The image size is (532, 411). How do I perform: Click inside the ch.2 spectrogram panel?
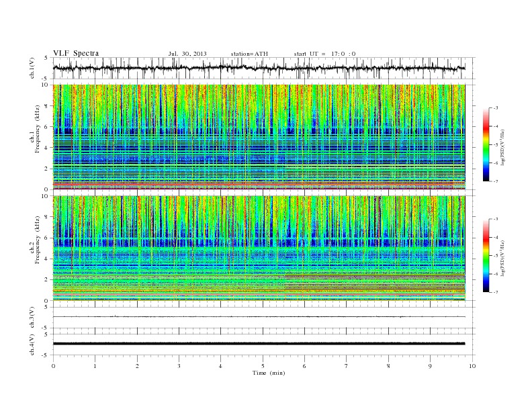click(259, 248)
